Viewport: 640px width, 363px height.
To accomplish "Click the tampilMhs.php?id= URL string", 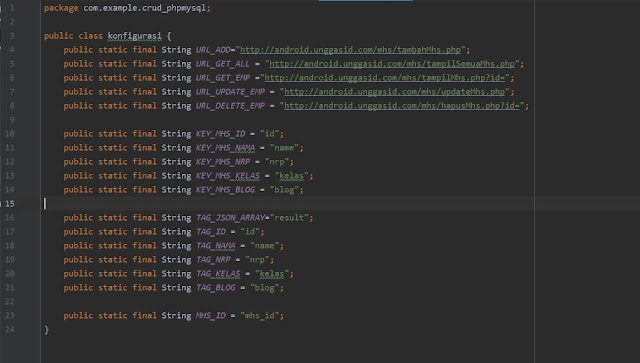I will (384, 78).
